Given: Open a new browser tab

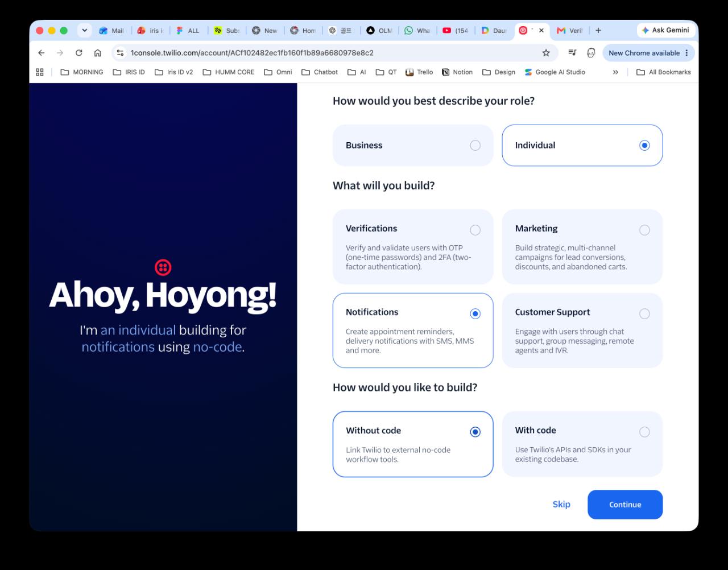Looking at the screenshot, I should coord(598,31).
